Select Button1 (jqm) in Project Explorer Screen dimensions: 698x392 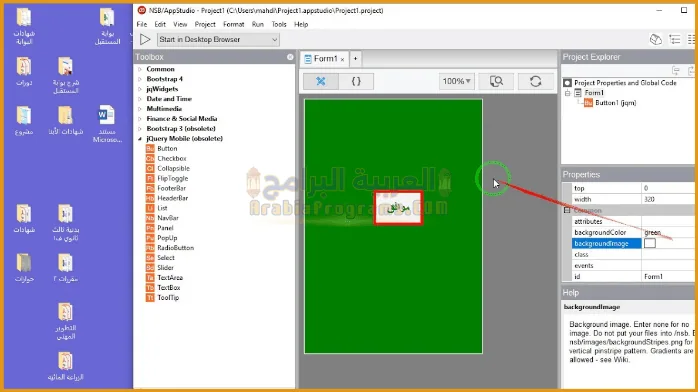(x=615, y=103)
